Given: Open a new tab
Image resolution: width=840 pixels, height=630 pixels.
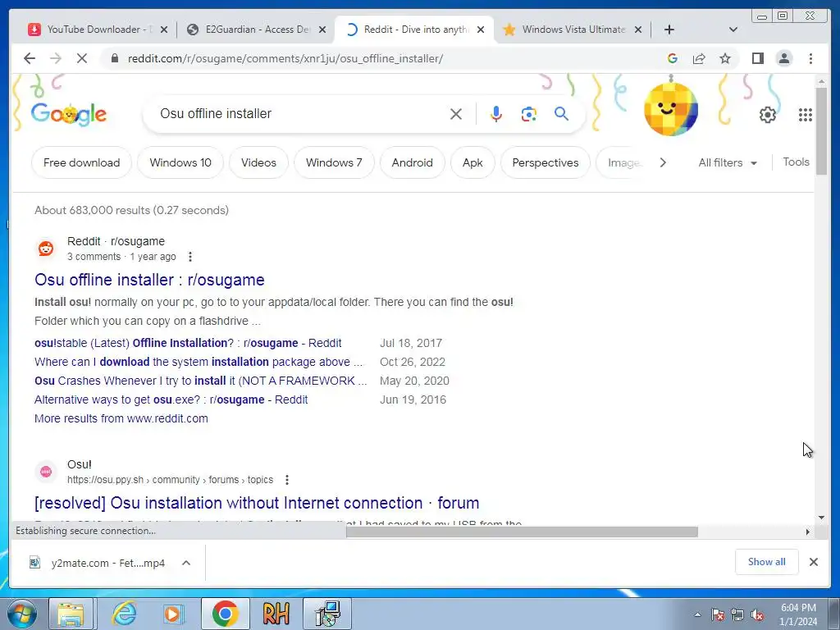Looking at the screenshot, I should coord(669,30).
